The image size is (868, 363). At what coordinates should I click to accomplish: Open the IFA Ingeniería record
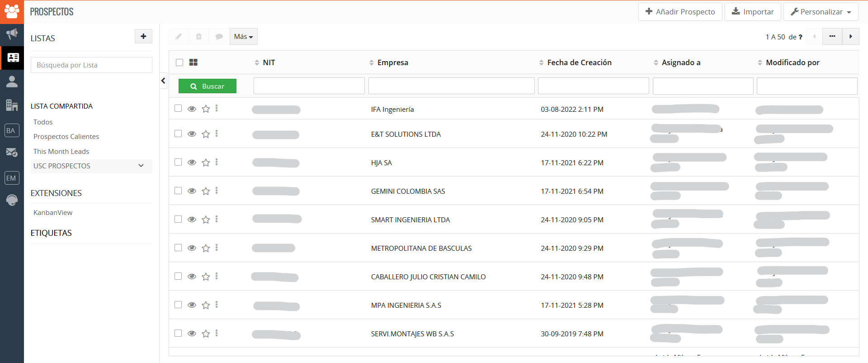[392, 109]
